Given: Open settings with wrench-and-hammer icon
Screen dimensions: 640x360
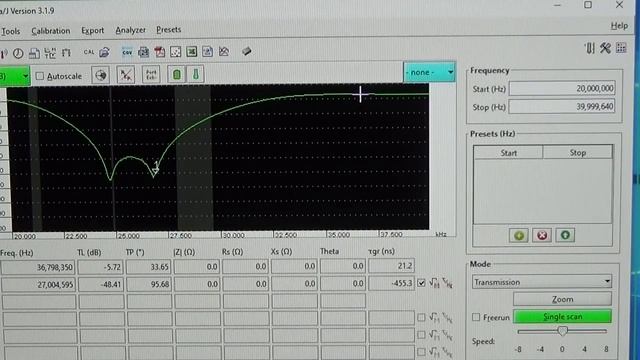Looking at the screenshot, I should tap(605, 48).
